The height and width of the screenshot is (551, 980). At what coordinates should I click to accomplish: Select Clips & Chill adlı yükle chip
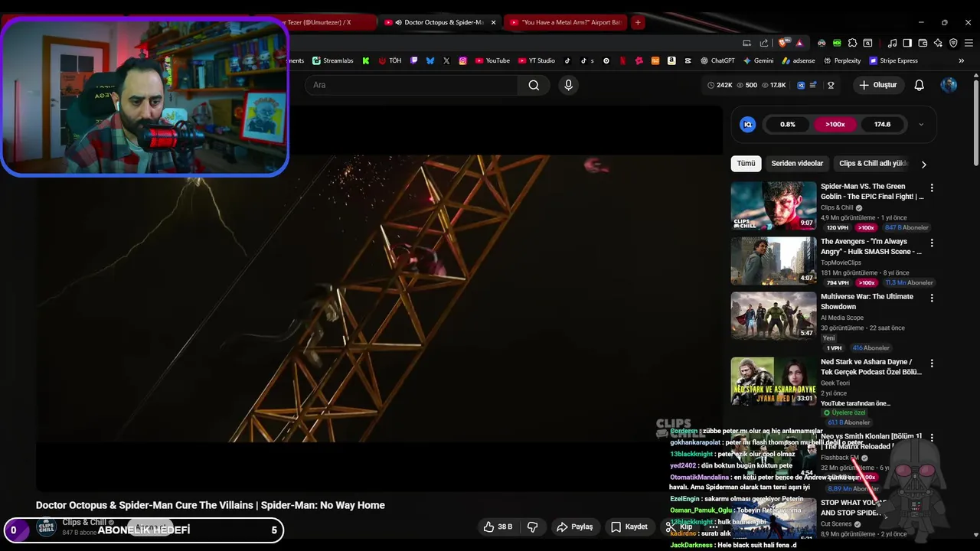(873, 164)
